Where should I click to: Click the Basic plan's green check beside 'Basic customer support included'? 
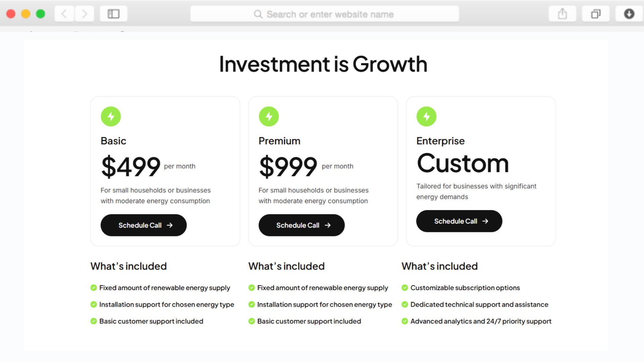[94, 321]
